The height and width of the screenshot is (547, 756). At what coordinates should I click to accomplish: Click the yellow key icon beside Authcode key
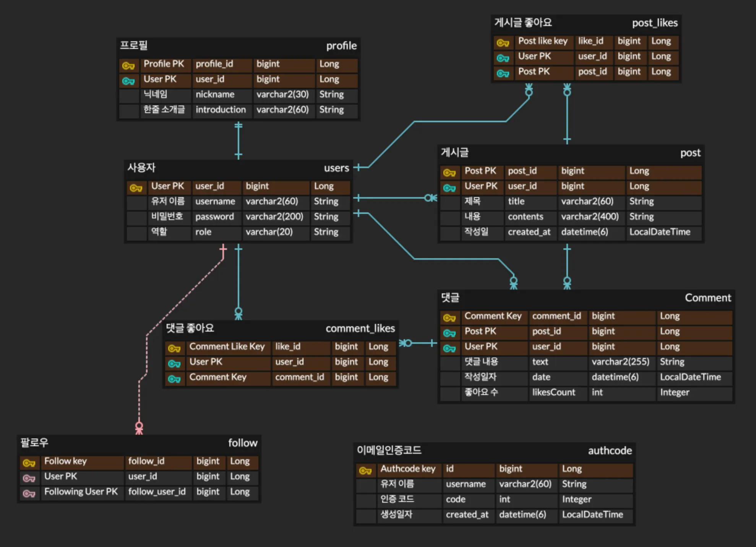coord(365,471)
